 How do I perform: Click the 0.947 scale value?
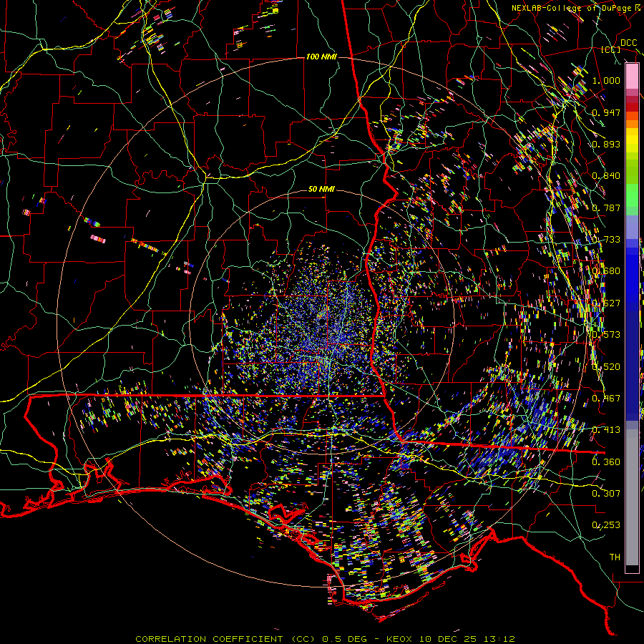tap(606, 112)
